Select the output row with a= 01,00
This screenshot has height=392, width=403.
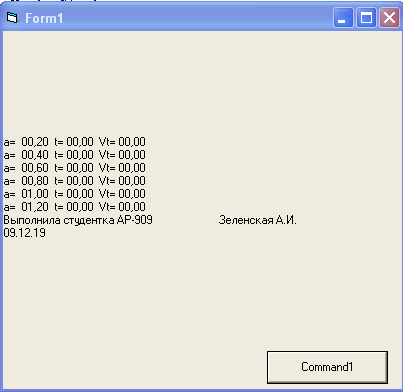click(74, 194)
